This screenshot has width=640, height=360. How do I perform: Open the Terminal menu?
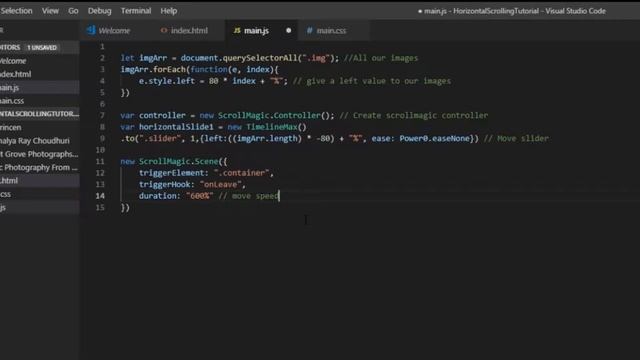tap(136, 11)
